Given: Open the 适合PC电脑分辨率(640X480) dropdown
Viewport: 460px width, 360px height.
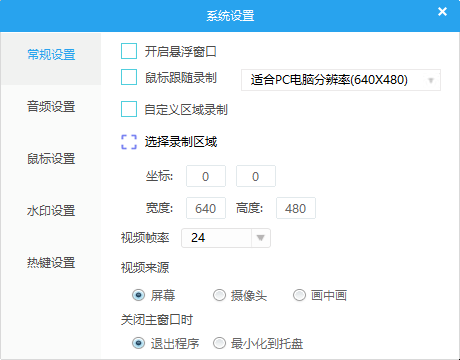Looking at the screenshot, I should (x=341, y=80).
